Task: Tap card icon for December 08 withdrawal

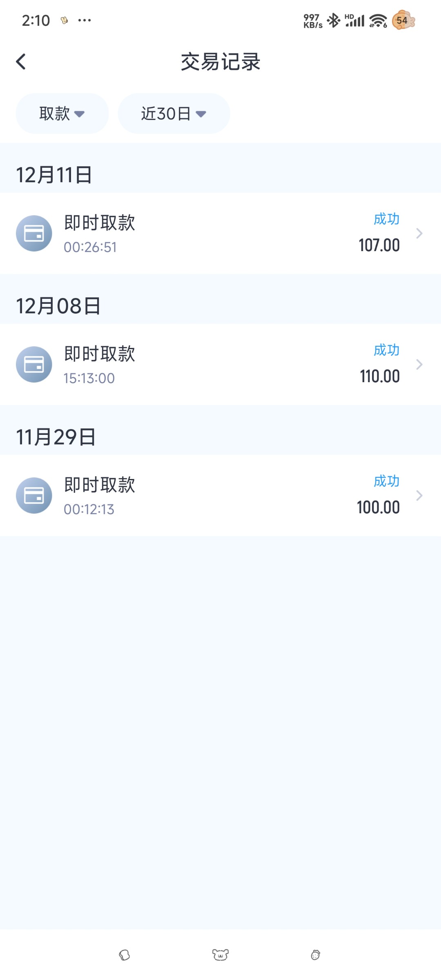Action: (34, 365)
